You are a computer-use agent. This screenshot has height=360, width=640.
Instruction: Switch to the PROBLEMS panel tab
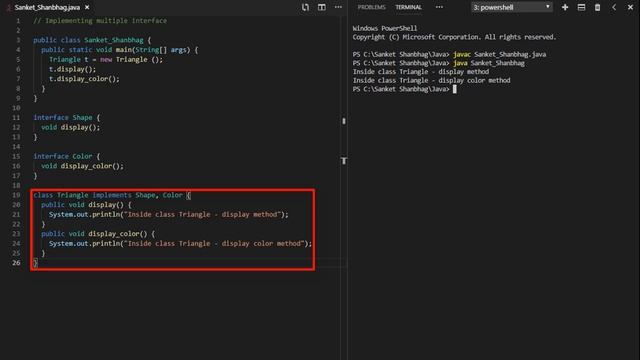click(x=371, y=7)
